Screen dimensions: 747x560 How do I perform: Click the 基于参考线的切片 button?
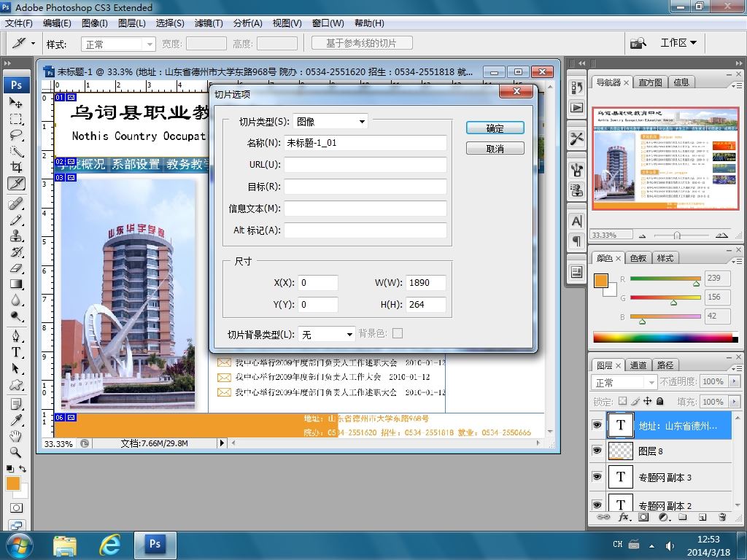point(362,43)
